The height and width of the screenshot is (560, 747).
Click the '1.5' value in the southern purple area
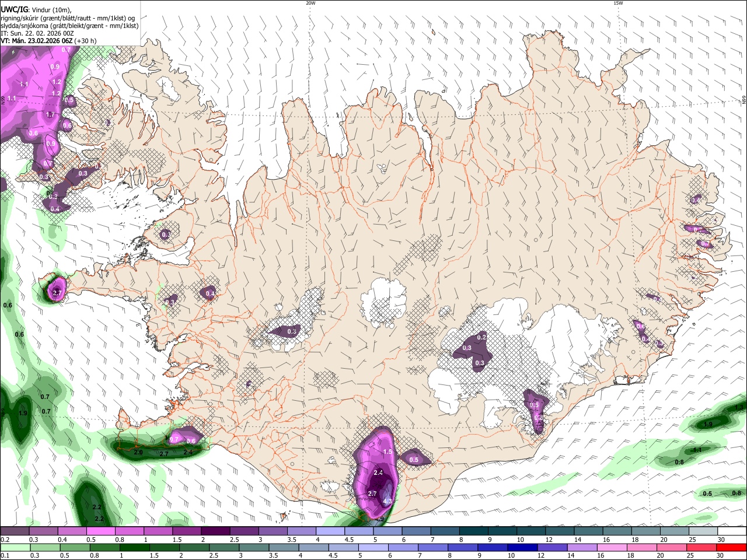388,452
